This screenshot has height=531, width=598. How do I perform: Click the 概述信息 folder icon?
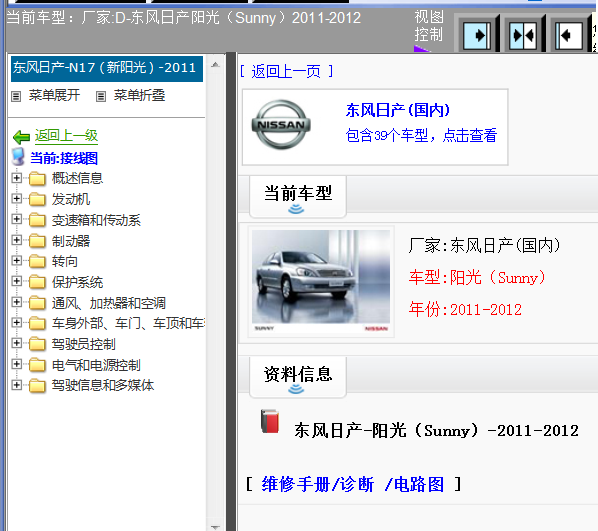point(37,178)
